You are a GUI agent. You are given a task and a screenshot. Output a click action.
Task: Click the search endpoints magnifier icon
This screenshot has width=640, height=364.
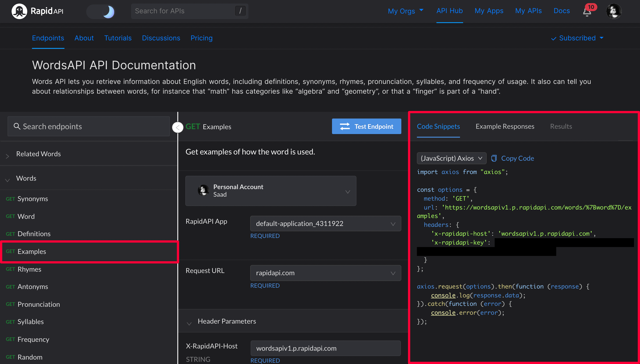(x=17, y=126)
